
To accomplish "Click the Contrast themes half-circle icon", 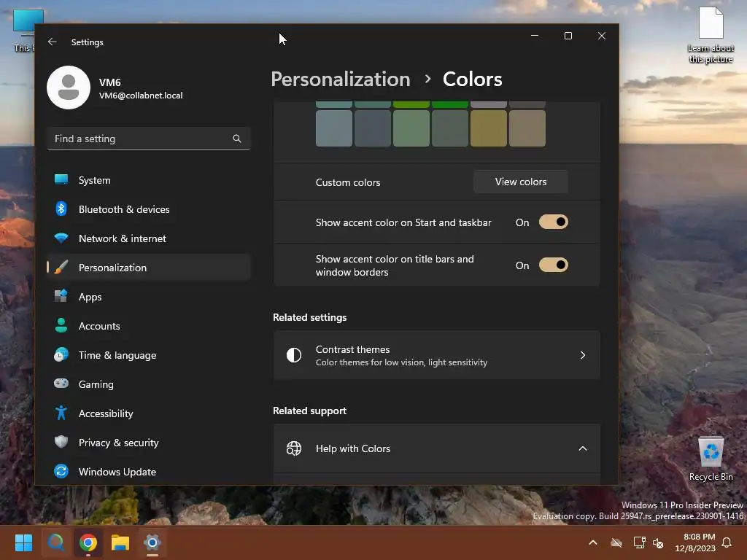I will point(294,355).
